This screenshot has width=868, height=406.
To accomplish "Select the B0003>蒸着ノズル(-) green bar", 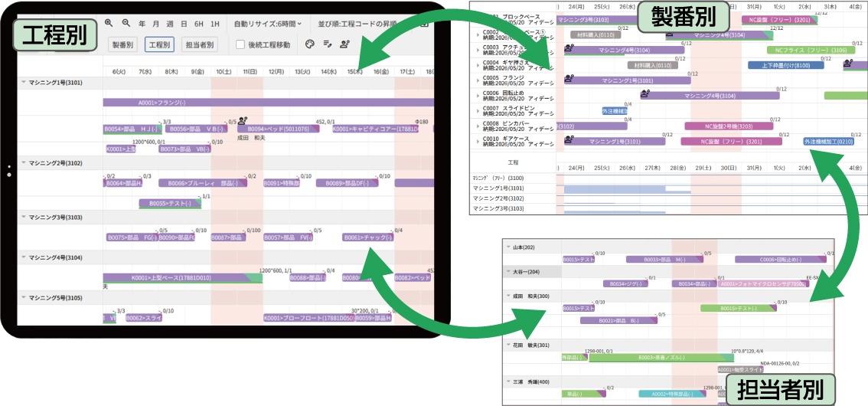I will 661,357.
